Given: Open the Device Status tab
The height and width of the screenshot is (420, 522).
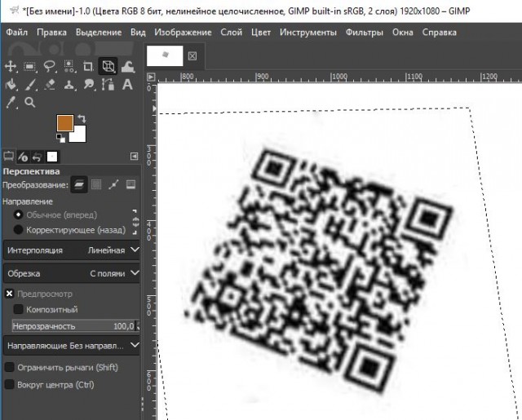Looking at the screenshot, I should click(x=23, y=157).
